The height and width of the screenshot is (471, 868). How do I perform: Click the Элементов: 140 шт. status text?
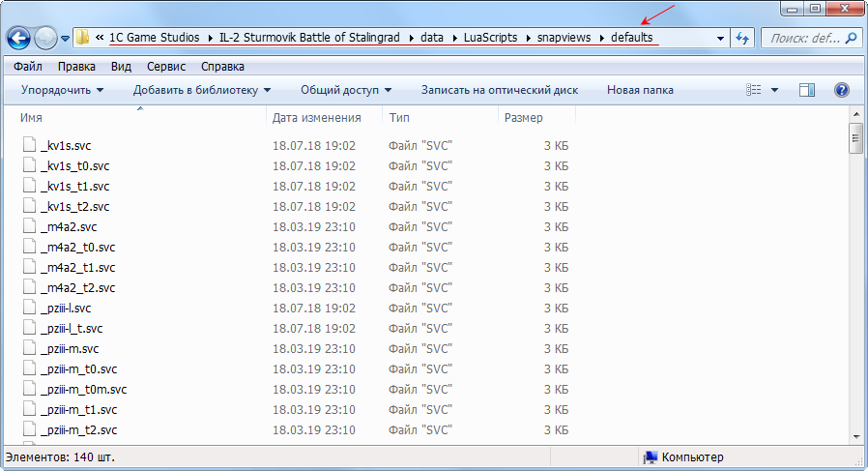pos(60,457)
